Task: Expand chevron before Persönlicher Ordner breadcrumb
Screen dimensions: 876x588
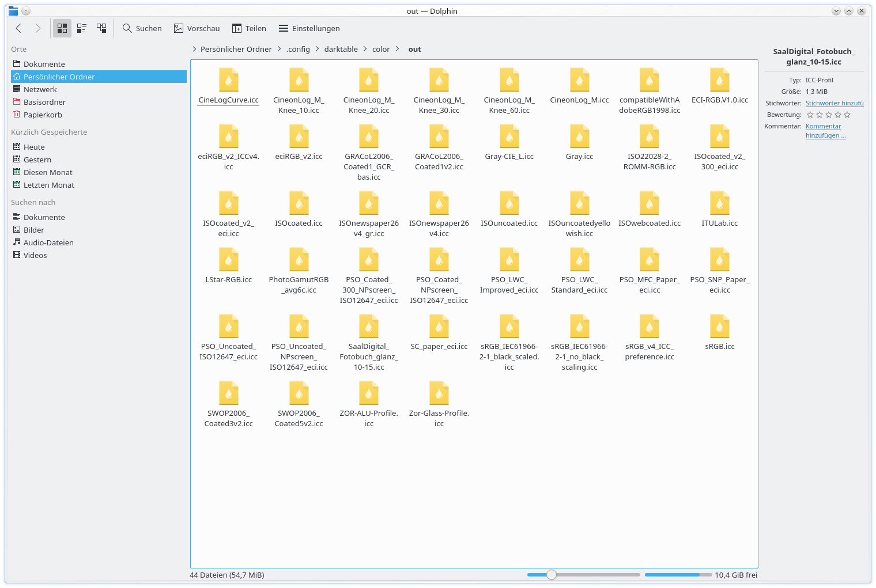Action: coord(194,49)
